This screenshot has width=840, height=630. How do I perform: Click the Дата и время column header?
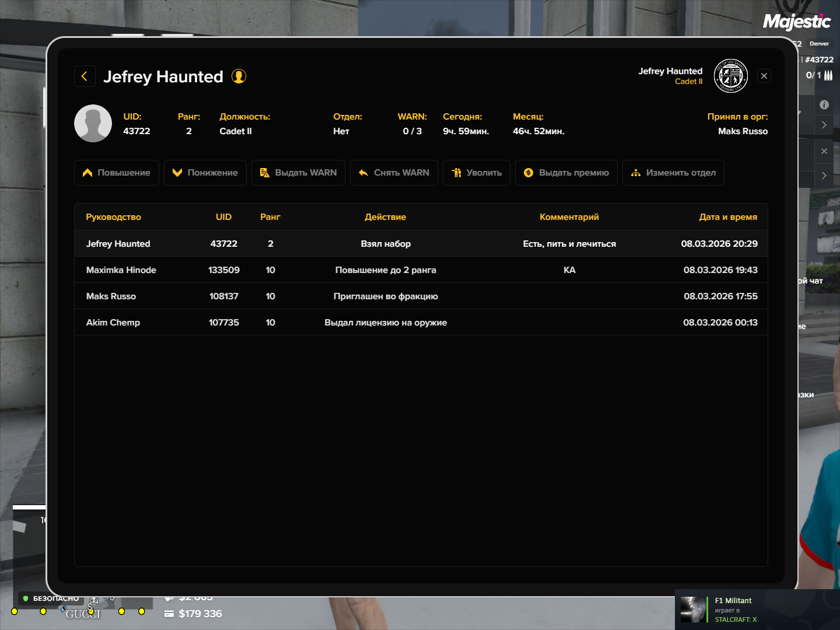tap(728, 217)
